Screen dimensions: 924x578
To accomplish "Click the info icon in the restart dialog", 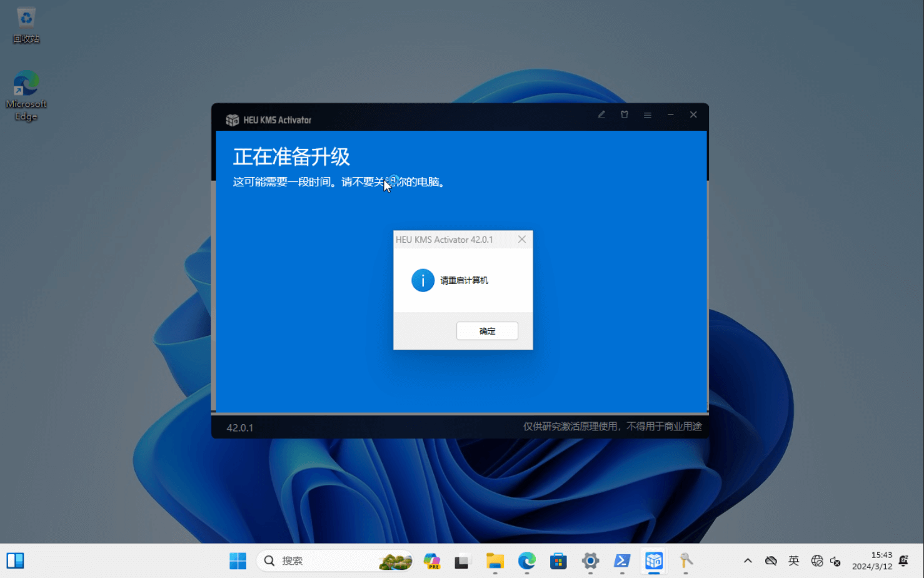I will click(x=423, y=280).
